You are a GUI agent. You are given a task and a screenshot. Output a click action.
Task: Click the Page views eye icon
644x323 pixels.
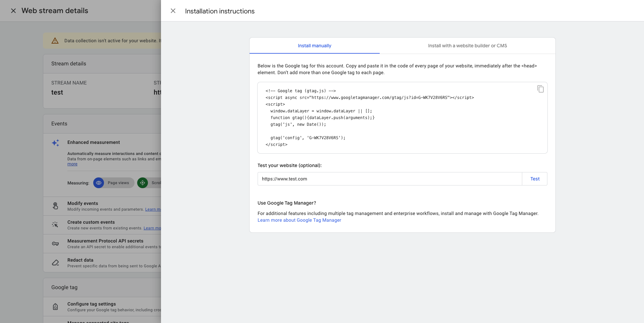point(99,183)
